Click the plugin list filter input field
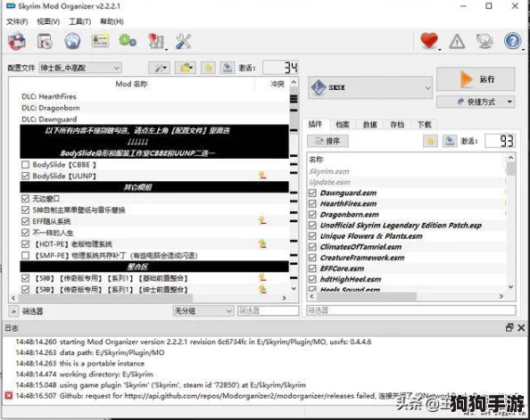 pos(411,310)
